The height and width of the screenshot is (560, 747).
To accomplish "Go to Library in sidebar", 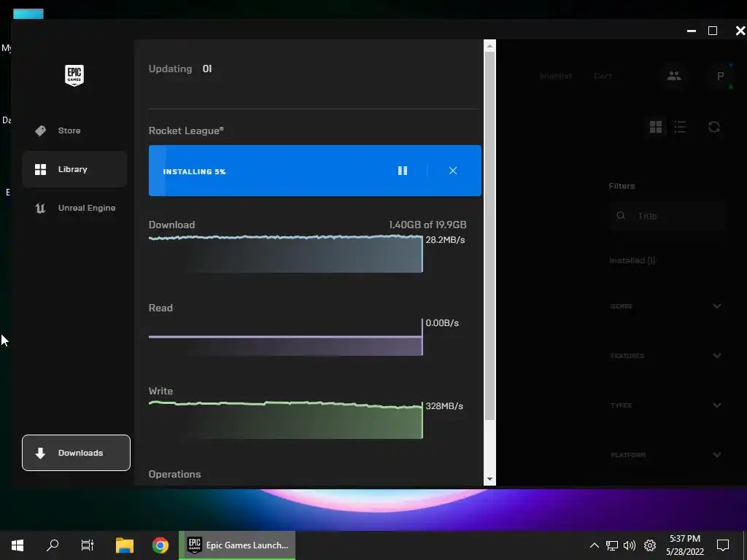I will [x=74, y=169].
